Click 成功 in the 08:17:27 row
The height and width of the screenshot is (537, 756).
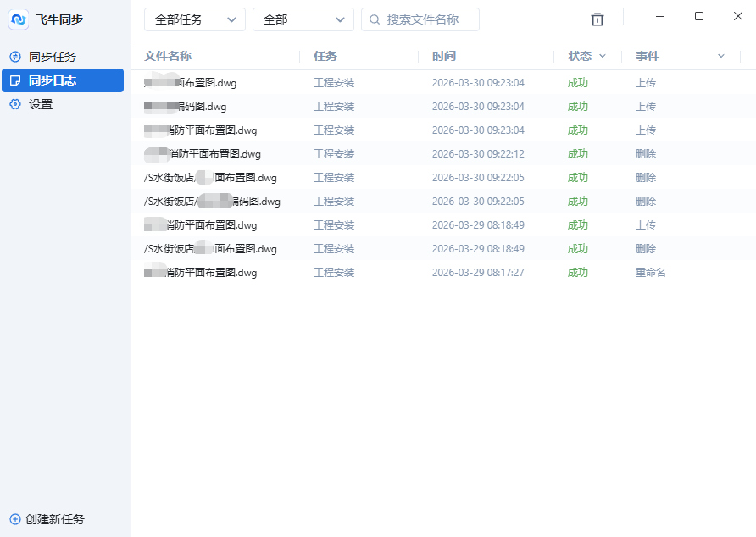tap(578, 273)
